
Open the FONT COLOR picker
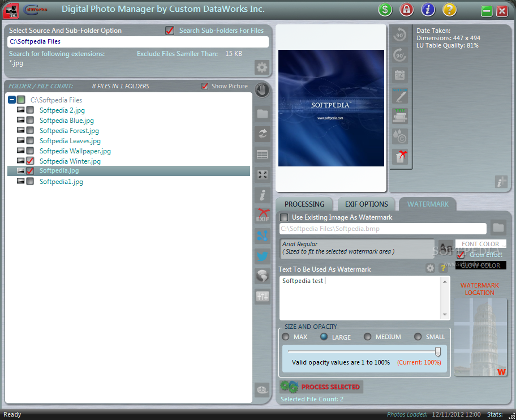tap(480, 244)
